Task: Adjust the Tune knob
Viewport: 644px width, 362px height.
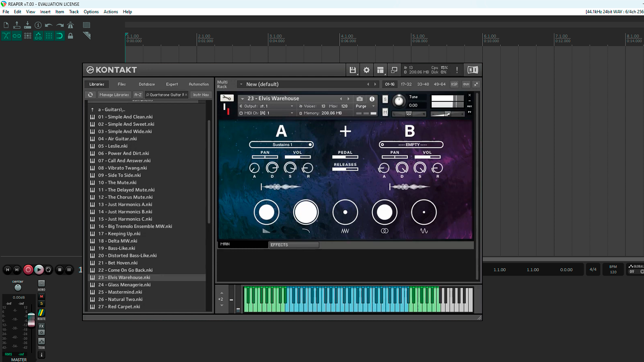Action: (x=399, y=100)
